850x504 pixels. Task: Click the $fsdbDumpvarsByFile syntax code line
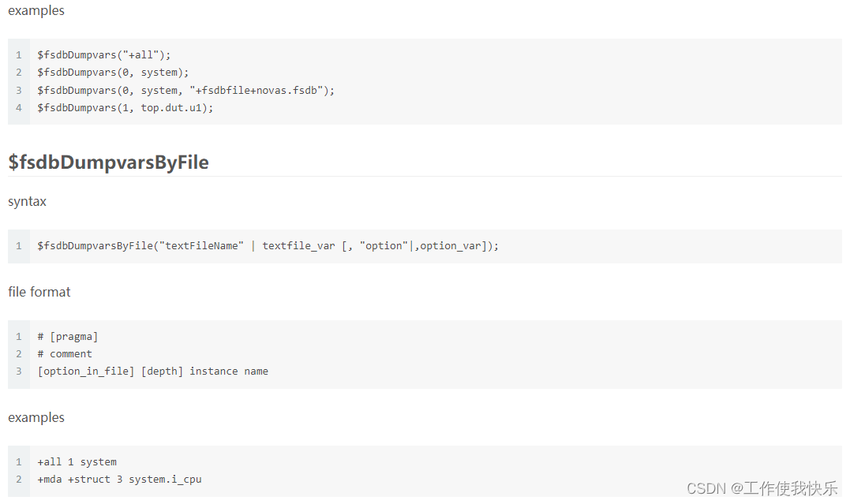pyautogui.click(x=268, y=246)
